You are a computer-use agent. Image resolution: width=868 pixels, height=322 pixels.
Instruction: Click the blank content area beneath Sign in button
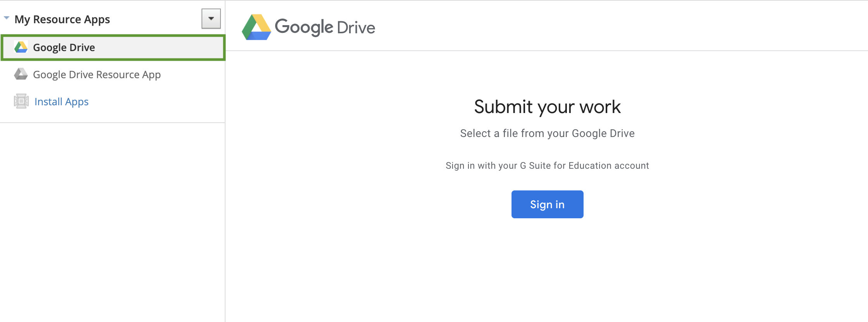pos(547,271)
